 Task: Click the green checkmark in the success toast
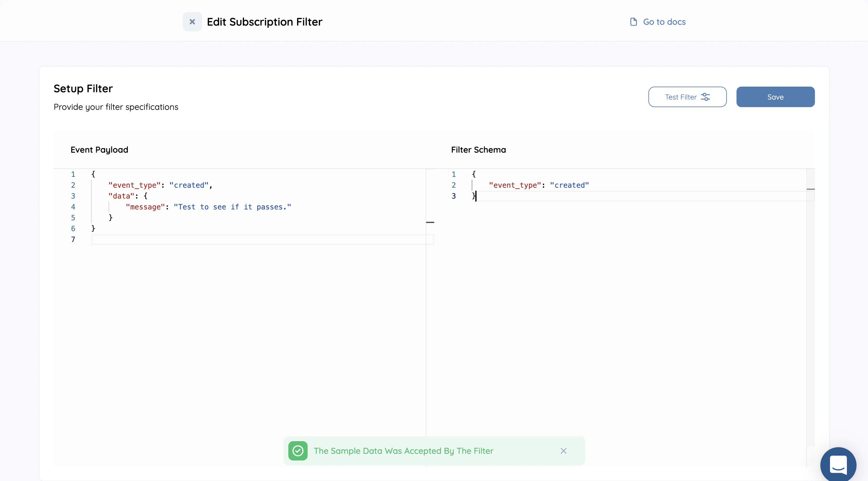(298, 451)
